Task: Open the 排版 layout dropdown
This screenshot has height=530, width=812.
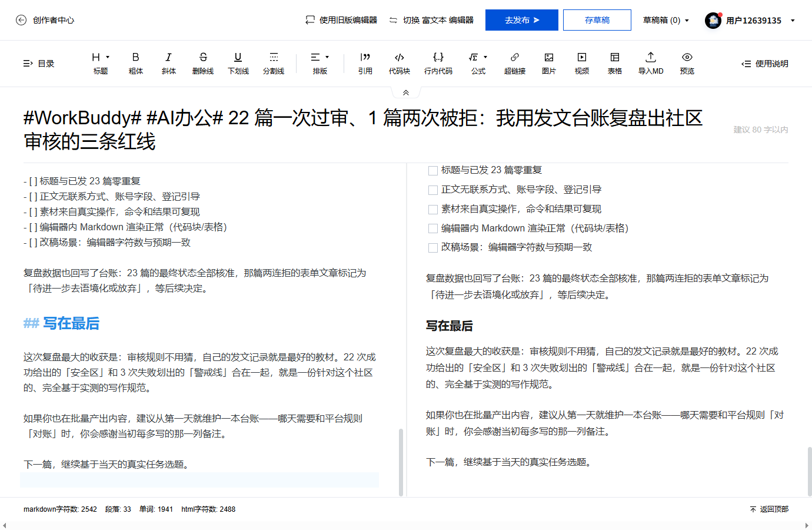Action: [320, 64]
